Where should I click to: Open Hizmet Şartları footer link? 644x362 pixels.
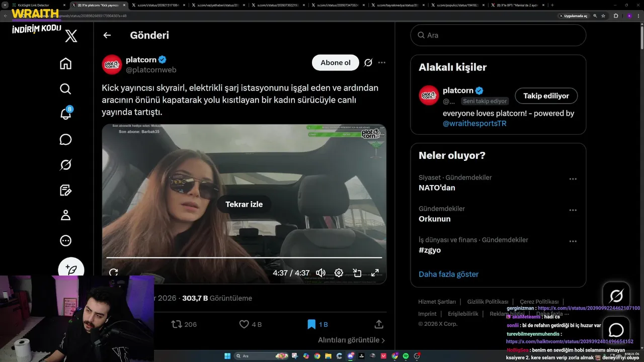click(437, 302)
